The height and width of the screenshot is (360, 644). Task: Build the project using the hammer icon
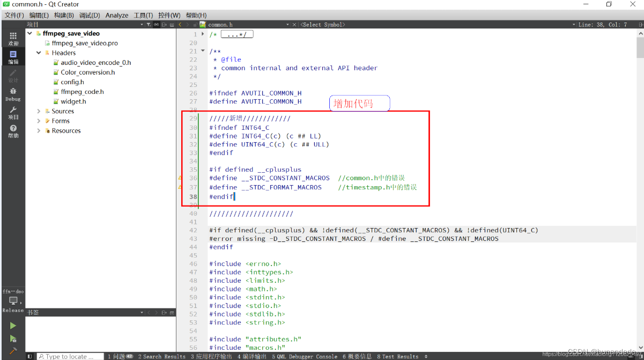coord(13,351)
